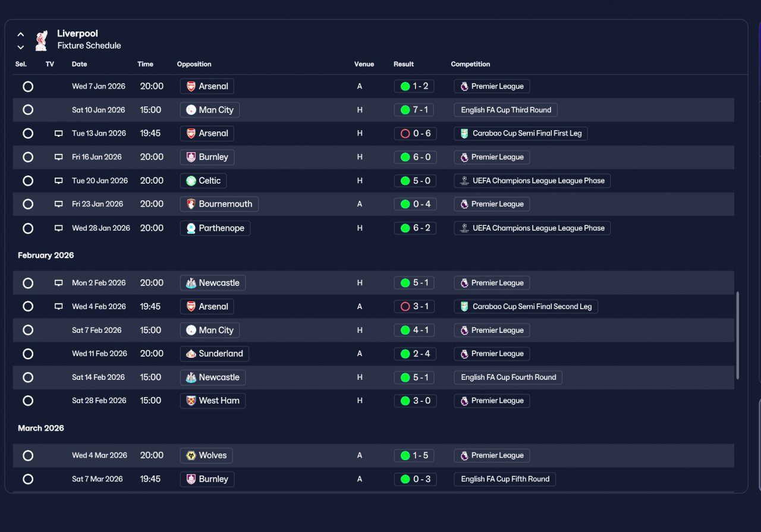Click Newcastle badge on Sat 14 Feb row
The width and height of the screenshot is (761, 532).
click(191, 377)
